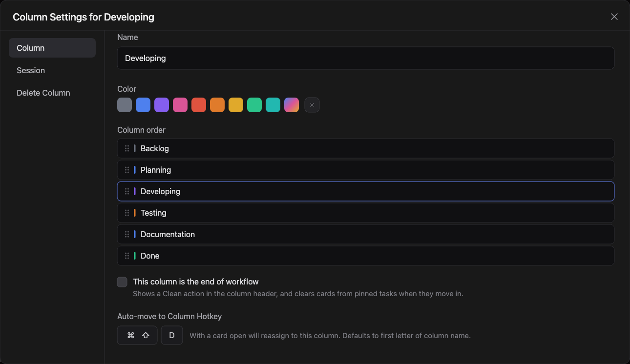Screen dimensions: 630x364
Task: Clear the column color with the X swatch
Action: (312, 105)
